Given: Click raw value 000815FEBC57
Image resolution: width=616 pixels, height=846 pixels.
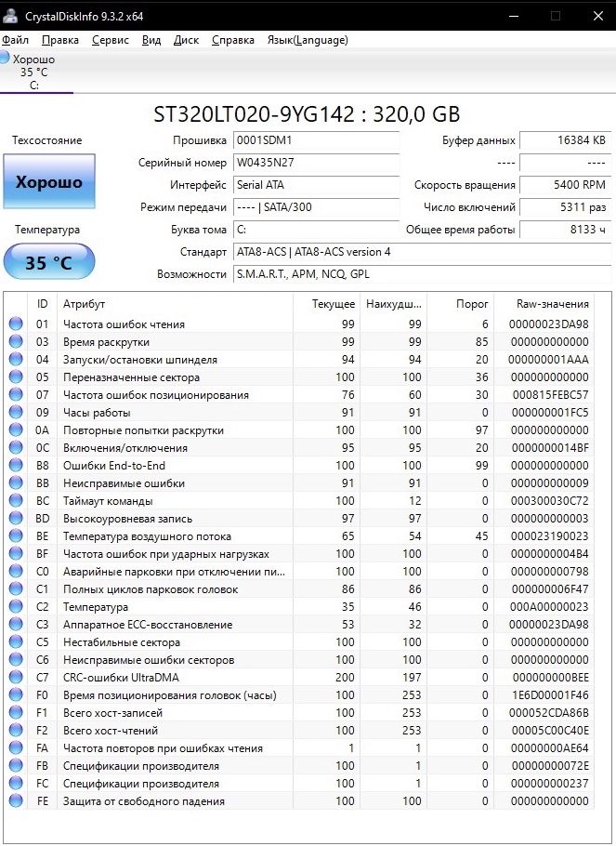Looking at the screenshot, I should [550, 395].
